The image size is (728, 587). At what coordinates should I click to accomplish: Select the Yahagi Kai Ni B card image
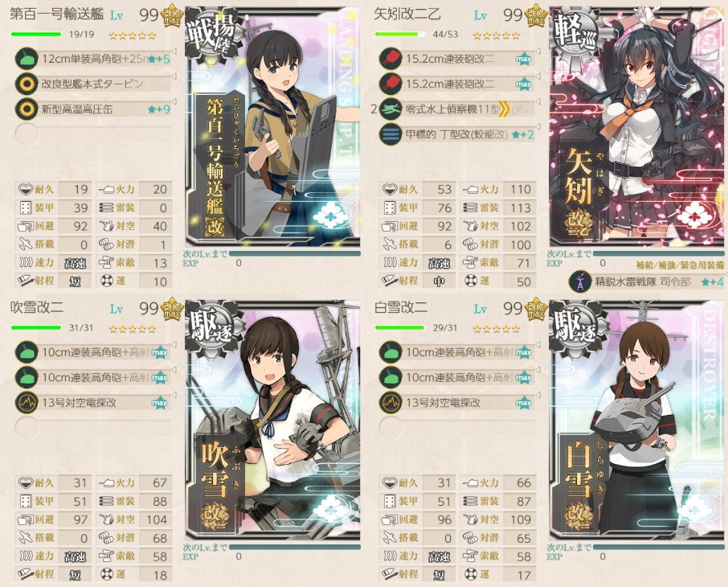tap(636, 126)
